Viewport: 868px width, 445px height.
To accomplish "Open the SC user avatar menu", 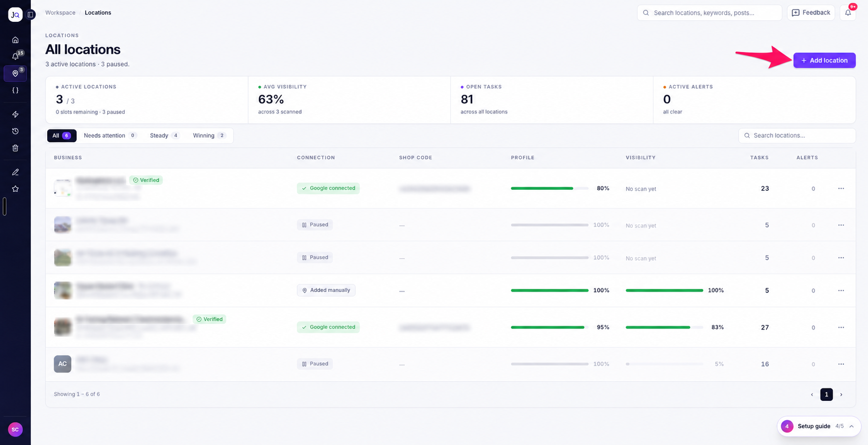I will [x=15, y=430].
